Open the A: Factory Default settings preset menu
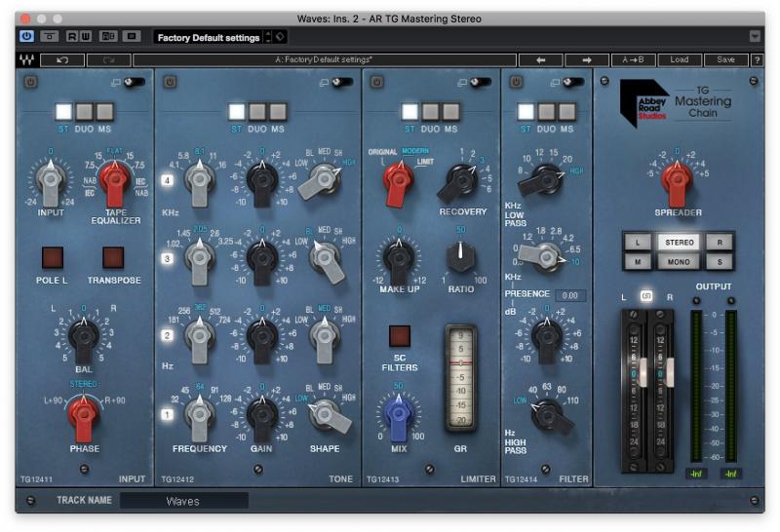The width and height of the screenshot is (780, 532). [325, 60]
